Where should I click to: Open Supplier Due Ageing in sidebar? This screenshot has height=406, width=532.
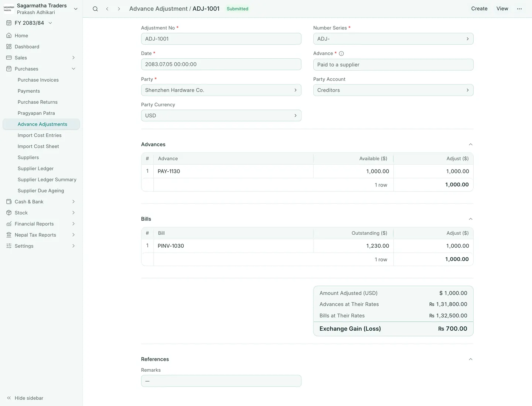tap(41, 190)
